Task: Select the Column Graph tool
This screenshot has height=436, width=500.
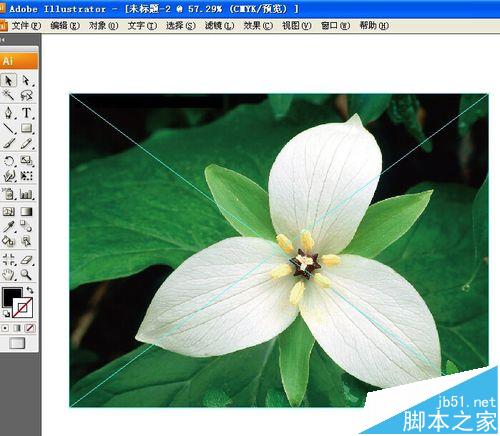Action: point(27,194)
